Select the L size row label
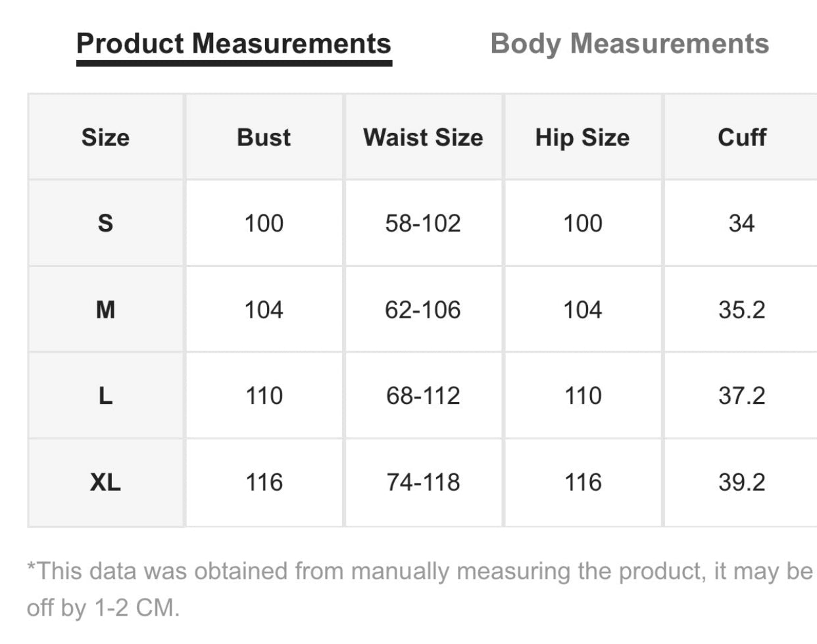The width and height of the screenshot is (817, 644). [105, 396]
